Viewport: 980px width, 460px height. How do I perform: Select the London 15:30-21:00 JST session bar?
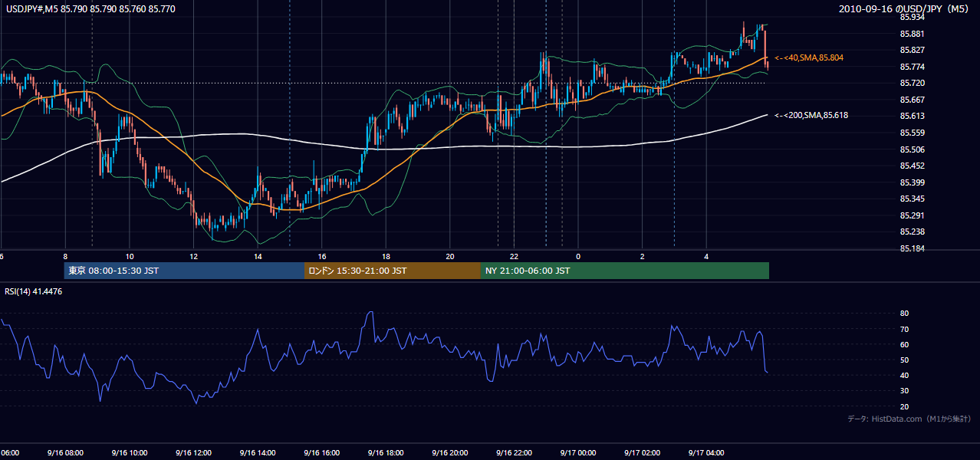(393, 271)
